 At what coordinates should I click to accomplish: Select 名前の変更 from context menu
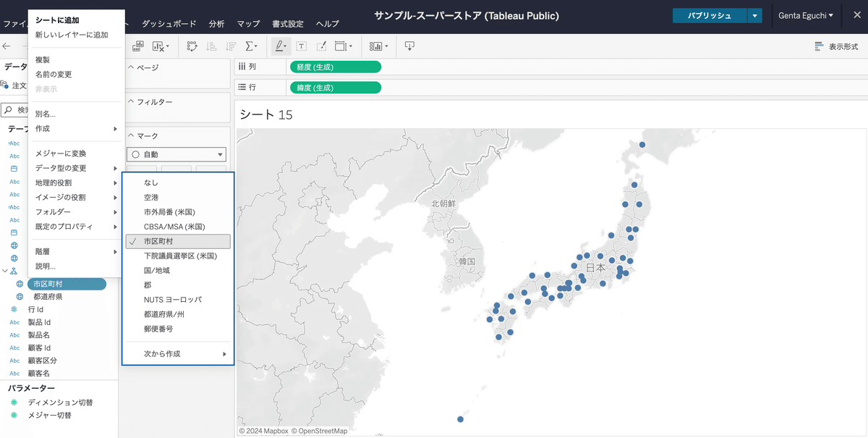(x=76, y=75)
